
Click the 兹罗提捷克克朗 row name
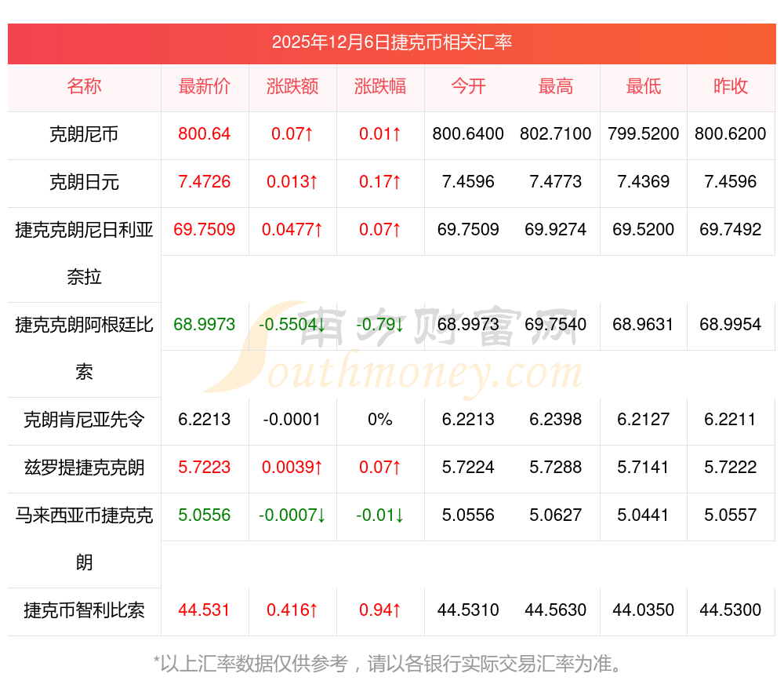click(x=84, y=468)
